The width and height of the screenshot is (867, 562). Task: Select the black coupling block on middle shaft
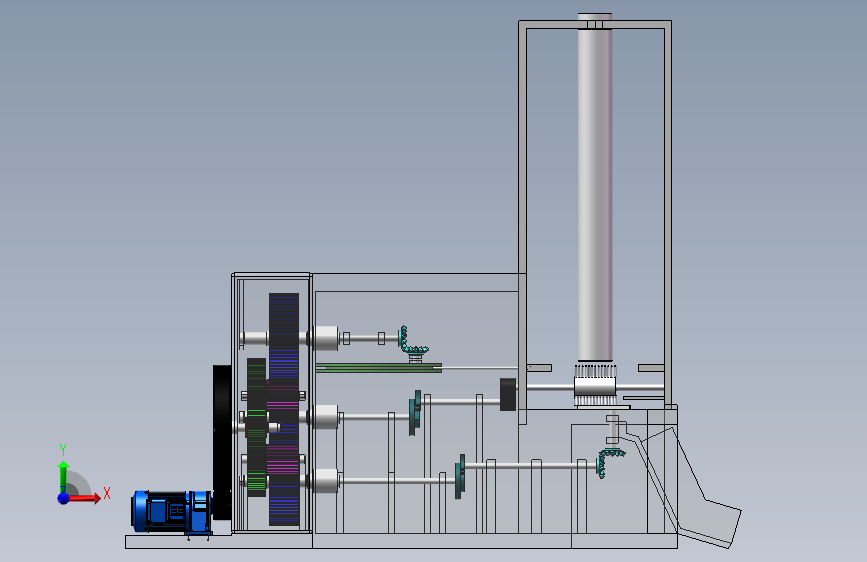click(x=508, y=394)
